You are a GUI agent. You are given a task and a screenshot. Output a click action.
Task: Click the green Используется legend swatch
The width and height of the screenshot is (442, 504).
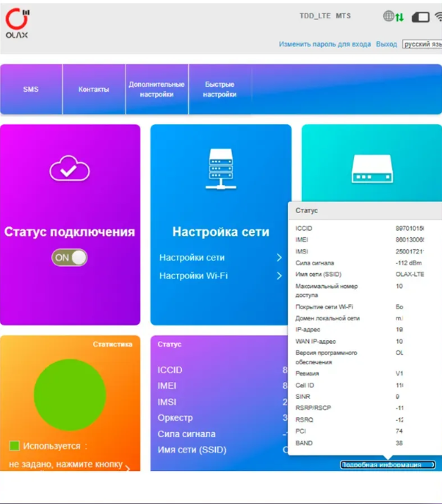point(14,446)
